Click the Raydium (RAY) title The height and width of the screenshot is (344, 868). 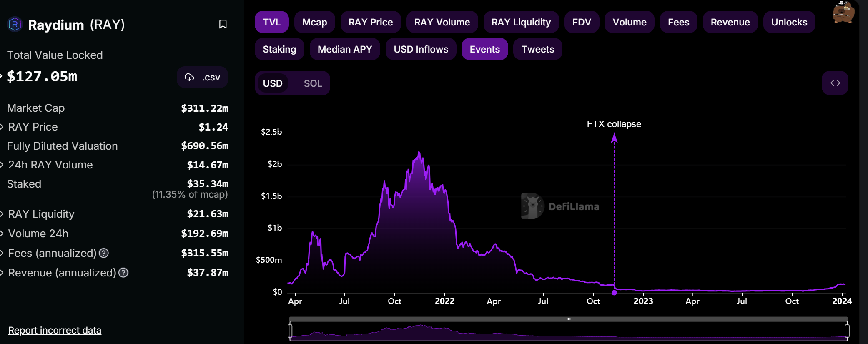pyautogui.click(x=76, y=25)
